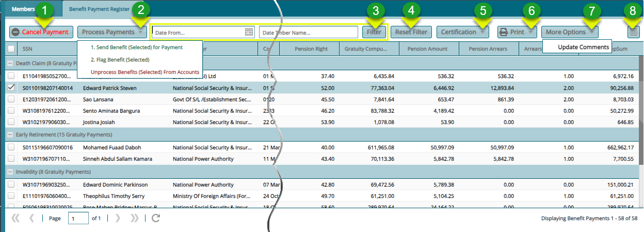
Task: Open the Date From calendar picker
Action: pyautogui.click(x=249, y=32)
